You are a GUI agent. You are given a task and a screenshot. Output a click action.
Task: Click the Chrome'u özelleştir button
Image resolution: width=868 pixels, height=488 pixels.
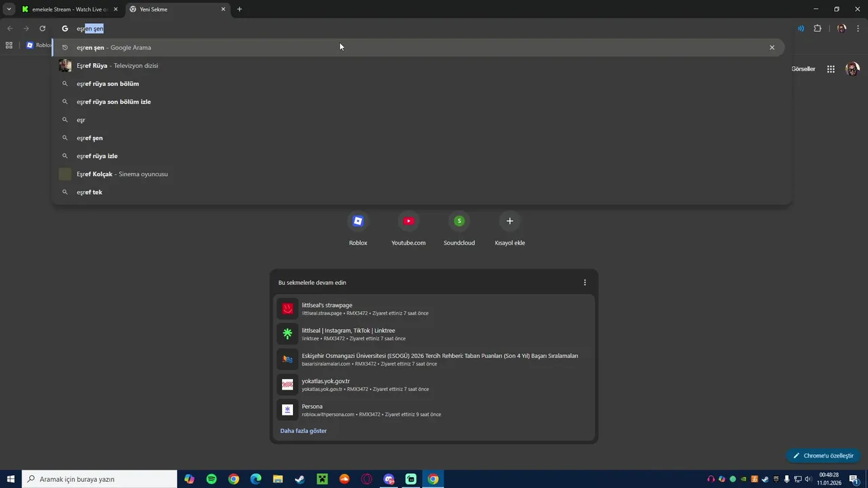tap(823, 455)
